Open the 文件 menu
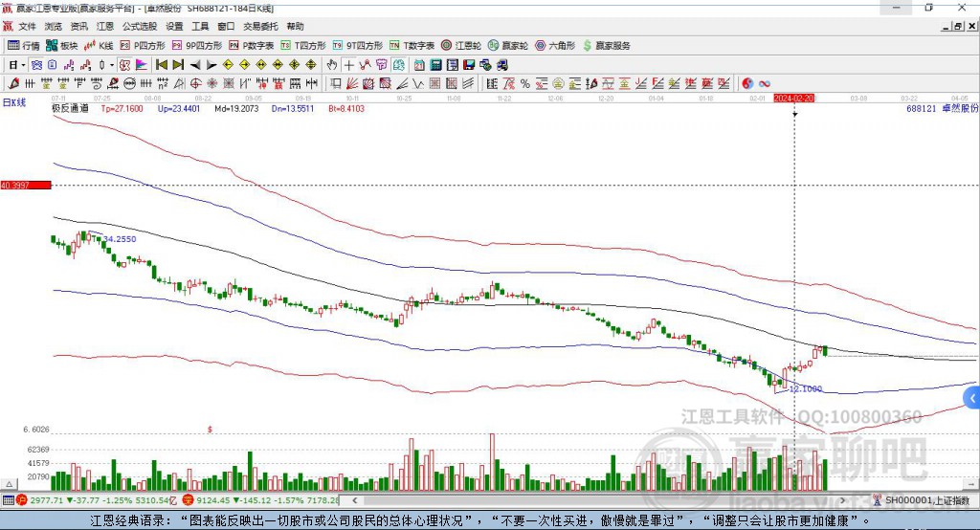 coord(27,26)
